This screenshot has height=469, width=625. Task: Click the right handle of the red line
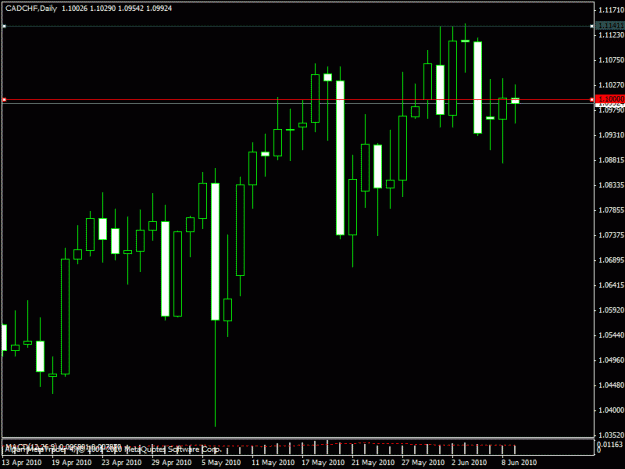(592, 100)
